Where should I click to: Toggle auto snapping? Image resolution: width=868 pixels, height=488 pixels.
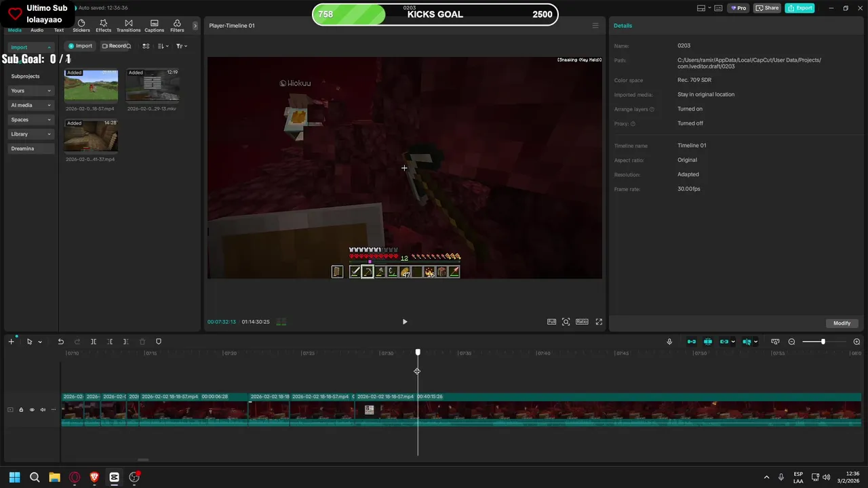708,342
